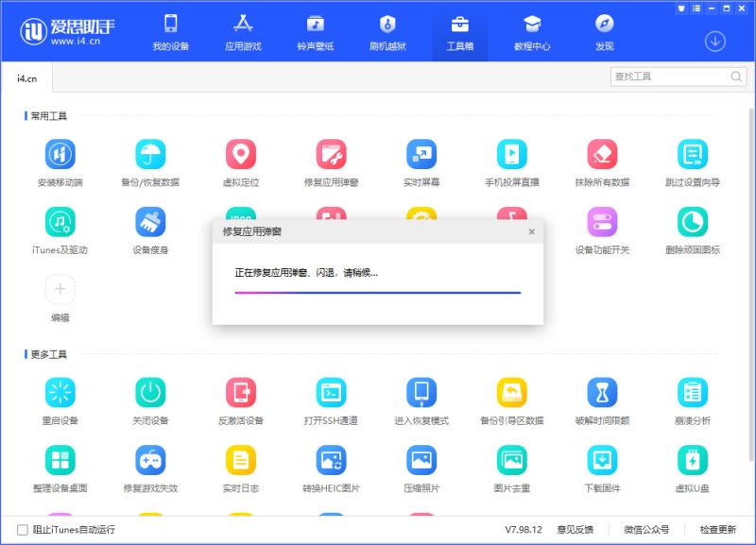Click the 编辑 plus icon
This screenshot has width=756, height=545.
(60, 289)
